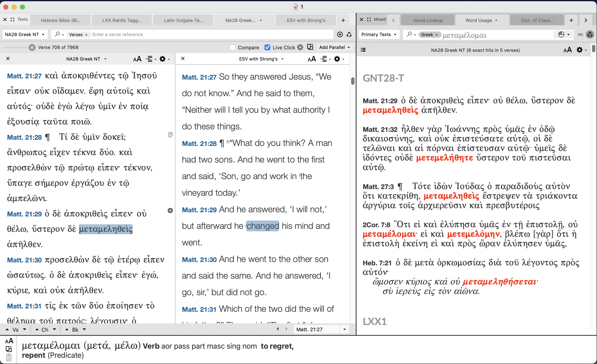
Task: Disable the Live Click checkbox
Action: tap(267, 47)
